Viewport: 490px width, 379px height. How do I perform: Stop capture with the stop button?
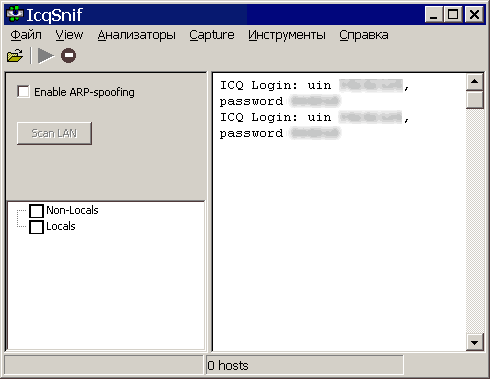click(68, 56)
